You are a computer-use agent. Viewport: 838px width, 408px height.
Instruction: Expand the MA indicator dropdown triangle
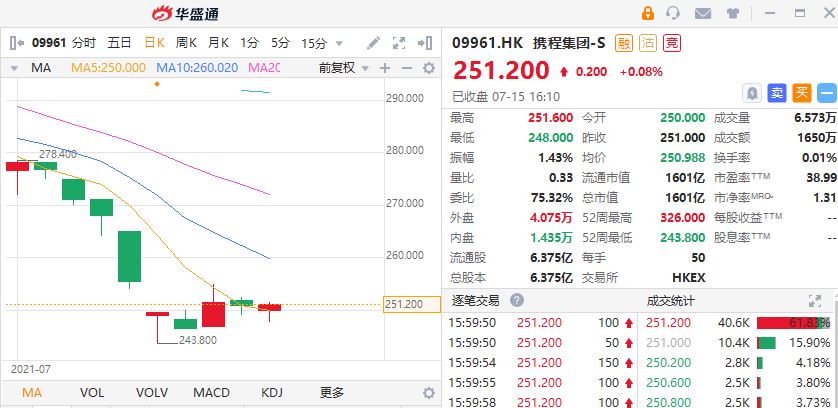point(14,68)
